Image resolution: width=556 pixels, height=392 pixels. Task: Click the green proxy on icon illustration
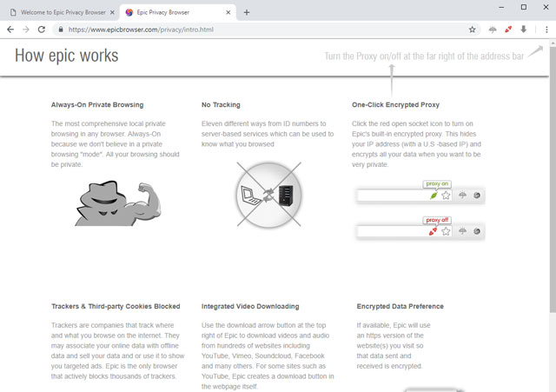(x=434, y=195)
